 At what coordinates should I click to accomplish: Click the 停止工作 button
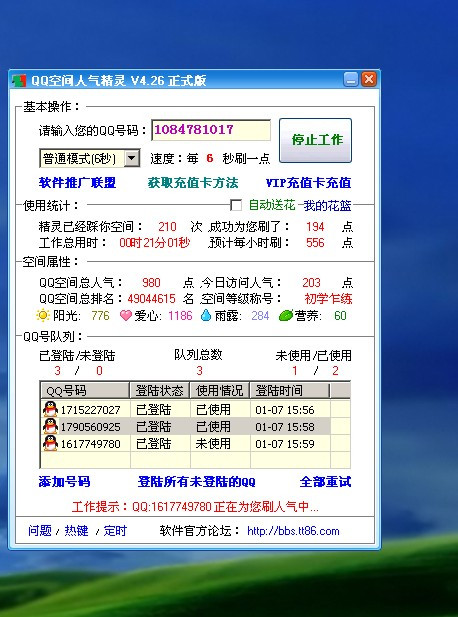coord(315,140)
